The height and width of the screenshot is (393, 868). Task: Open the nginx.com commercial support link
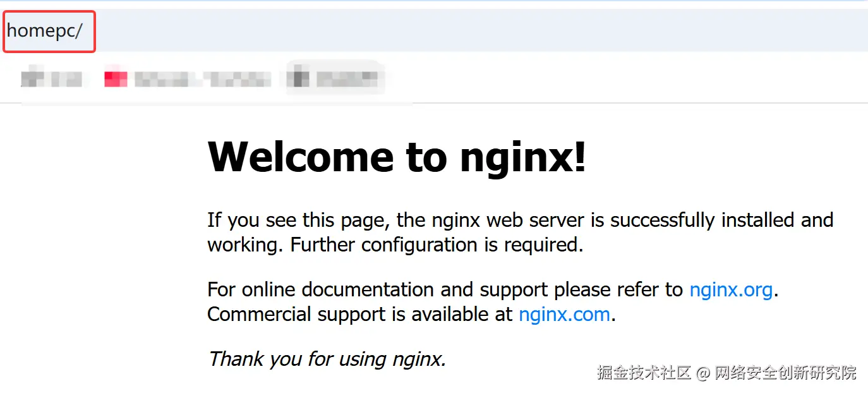(x=564, y=314)
